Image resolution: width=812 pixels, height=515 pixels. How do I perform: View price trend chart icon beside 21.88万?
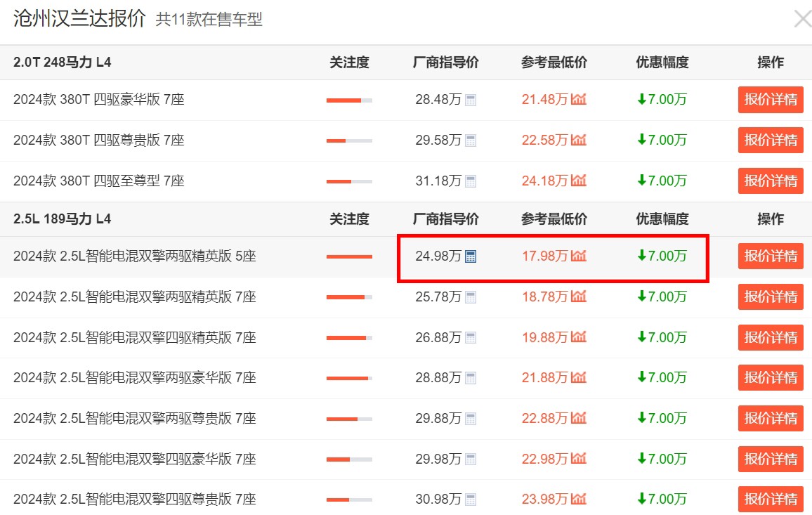coord(579,377)
